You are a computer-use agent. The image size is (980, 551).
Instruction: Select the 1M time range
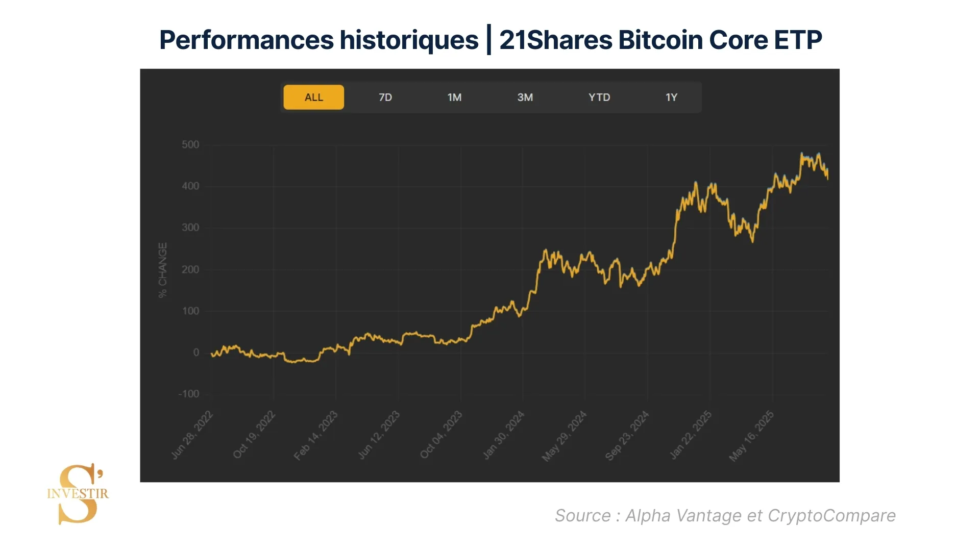(454, 97)
